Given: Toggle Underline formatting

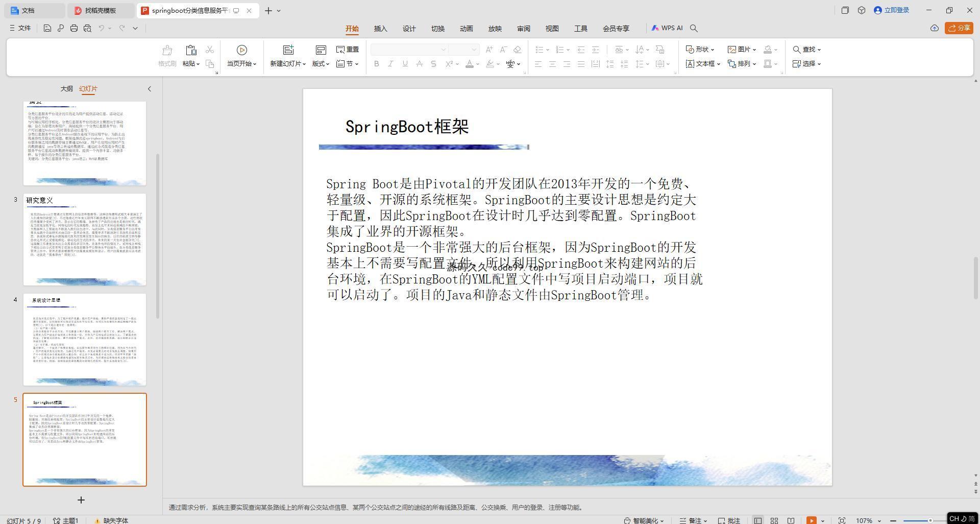Looking at the screenshot, I should click(405, 64).
